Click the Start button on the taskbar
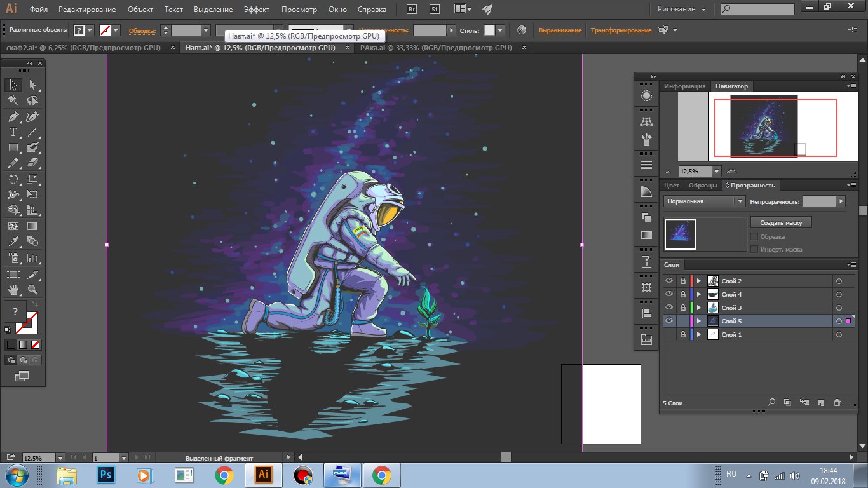The image size is (868, 488). click(x=18, y=475)
